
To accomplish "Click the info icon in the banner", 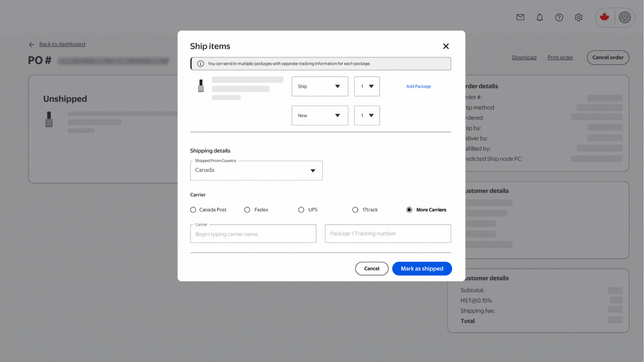I will (x=201, y=64).
